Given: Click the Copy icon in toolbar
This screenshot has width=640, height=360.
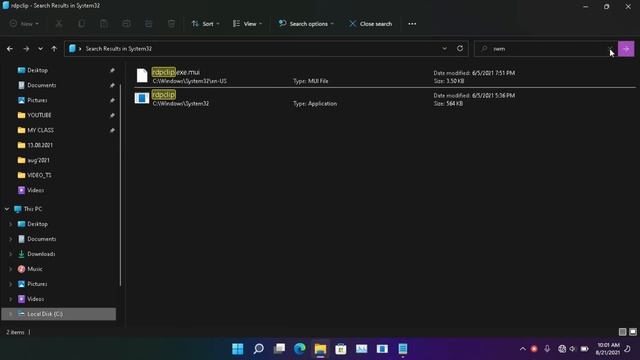Looking at the screenshot, I should coord(82,24).
